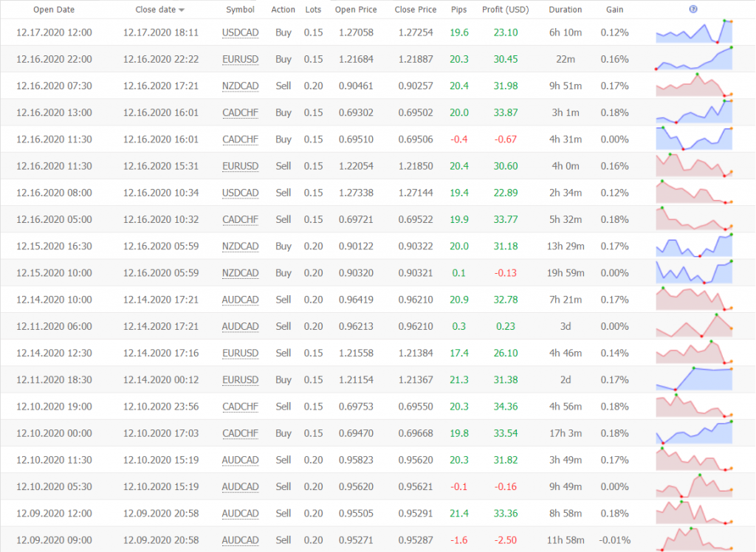Click the gain value -0.01%
Viewport: 756px width, 552px height.
click(x=614, y=540)
